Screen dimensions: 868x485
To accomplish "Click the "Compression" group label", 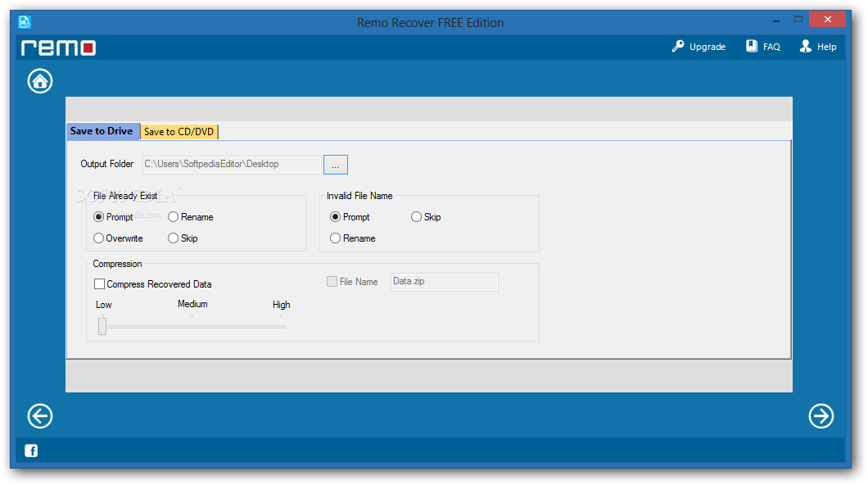I will coord(117,264).
